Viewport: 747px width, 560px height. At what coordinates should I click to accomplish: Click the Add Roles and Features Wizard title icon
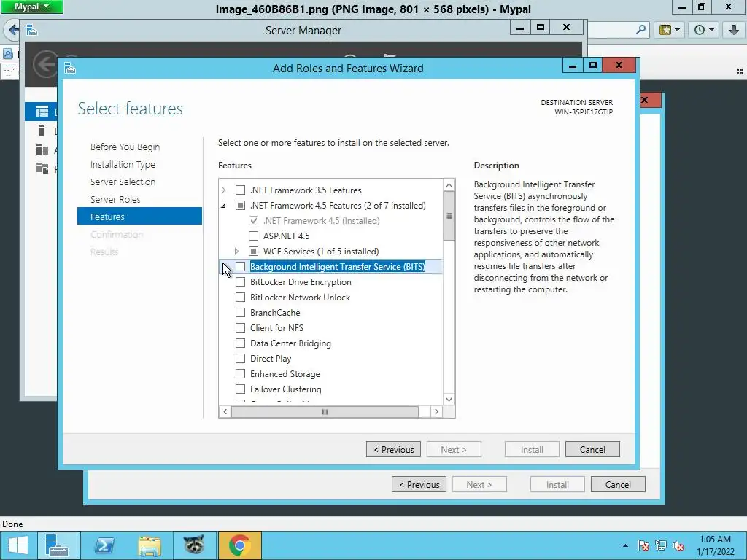(x=70, y=69)
